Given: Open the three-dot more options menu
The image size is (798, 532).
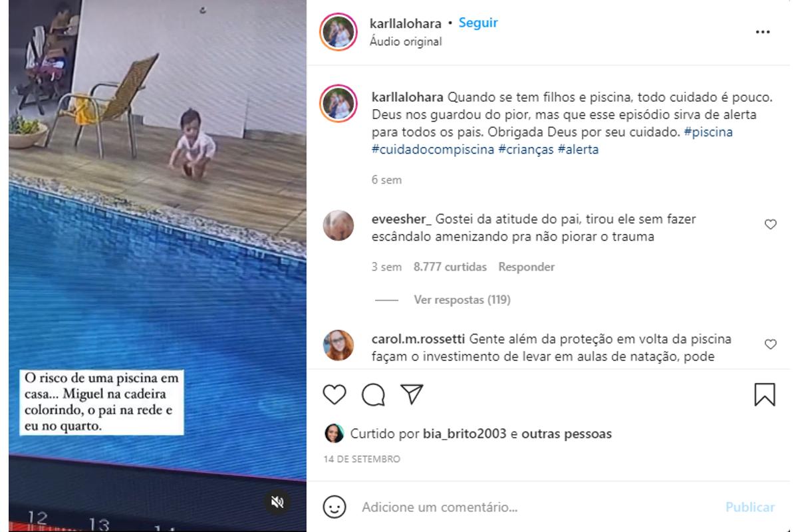Looking at the screenshot, I should [x=763, y=32].
